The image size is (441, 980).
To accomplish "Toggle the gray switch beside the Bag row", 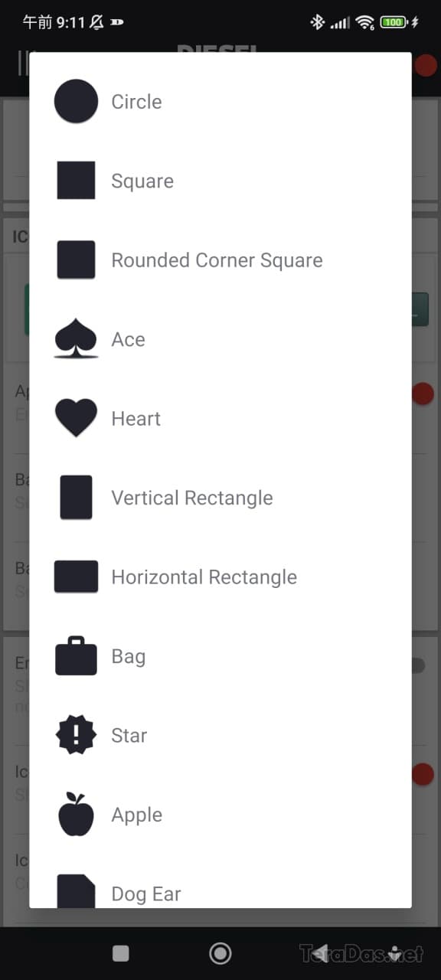I will point(417,665).
